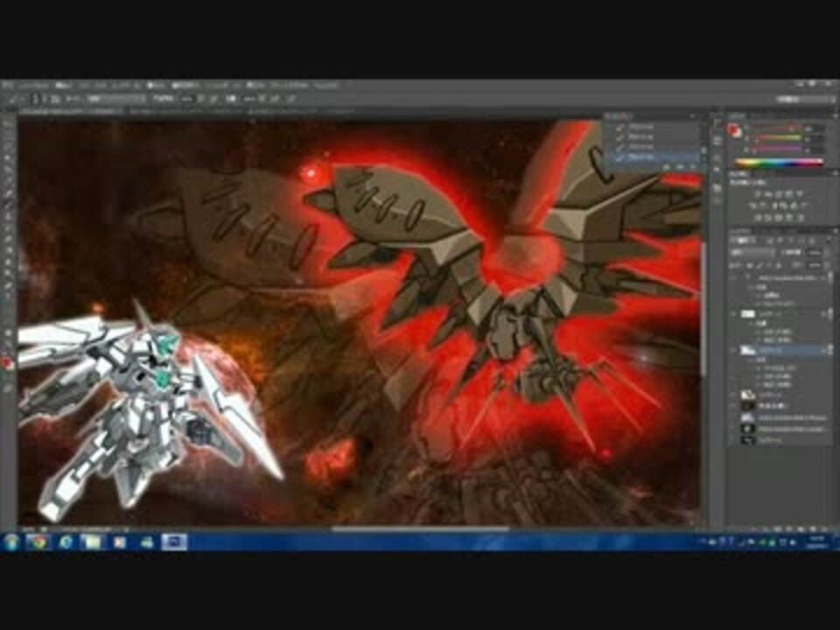Select the History Brush tool

click(x=8, y=228)
